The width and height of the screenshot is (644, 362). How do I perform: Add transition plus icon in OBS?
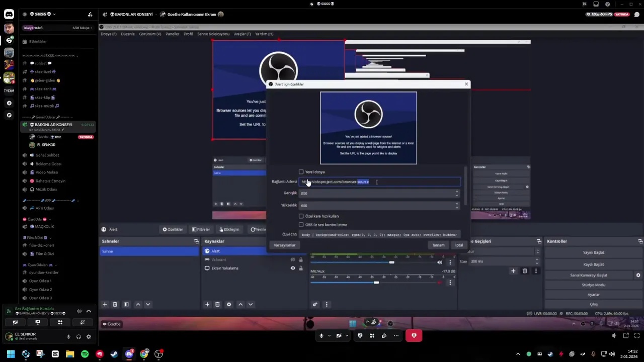pyautogui.click(x=513, y=271)
